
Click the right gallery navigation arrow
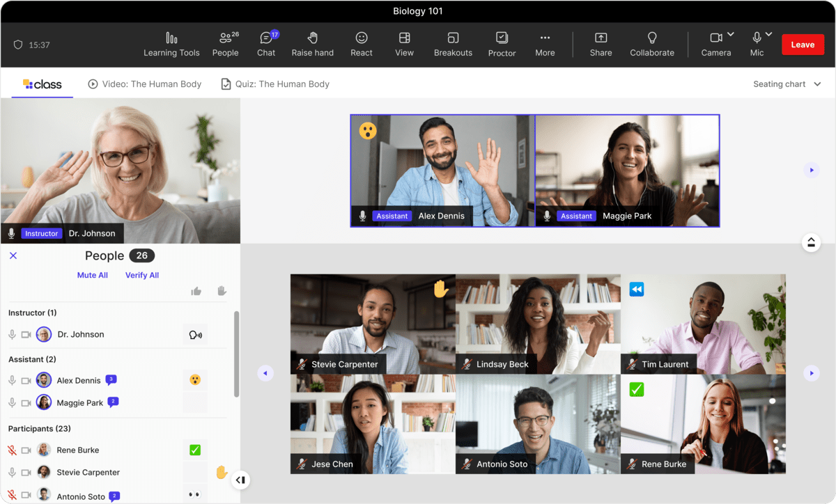pyautogui.click(x=812, y=373)
